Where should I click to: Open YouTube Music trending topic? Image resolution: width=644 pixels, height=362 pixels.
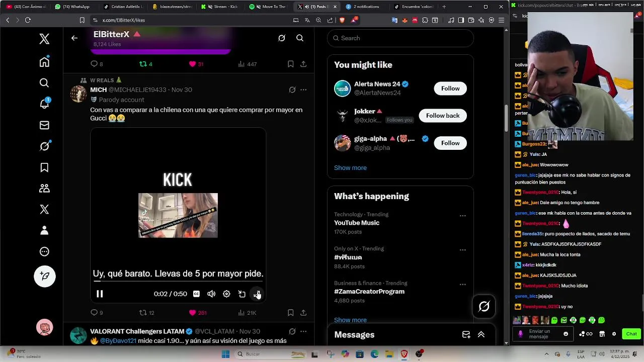(357, 223)
